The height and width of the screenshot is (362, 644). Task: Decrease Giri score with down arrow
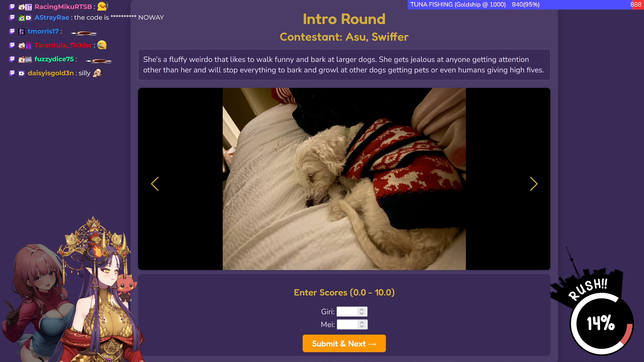click(x=362, y=314)
